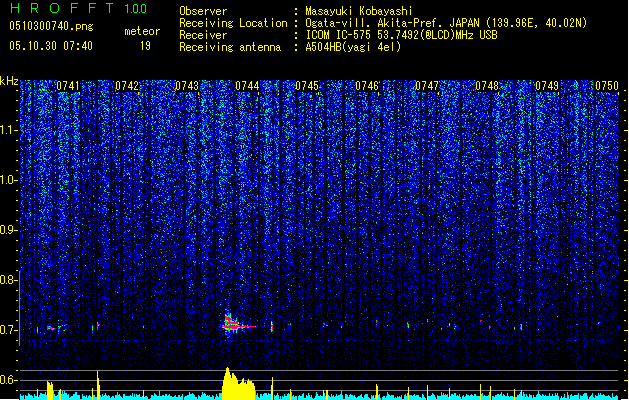
Task: Select observer name Masayuki Kobayashi
Action: (x=359, y=11)
